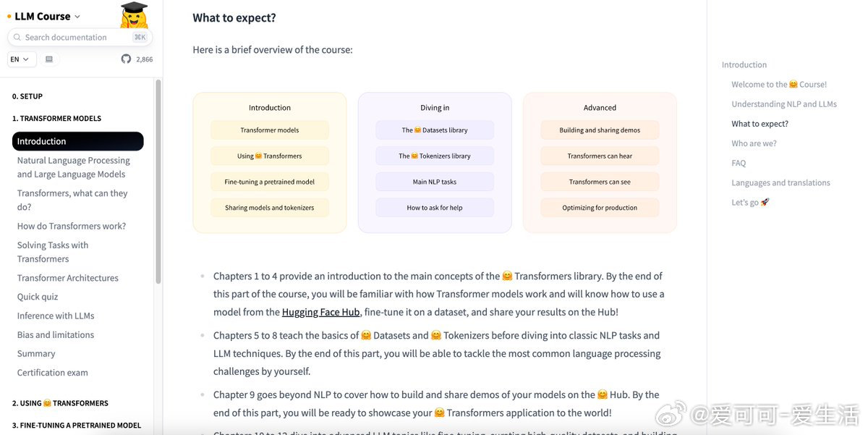This screenshot has height=435, width=868.
Task: Click the Using Transformers box in diagram
Action: coord(270,156)
